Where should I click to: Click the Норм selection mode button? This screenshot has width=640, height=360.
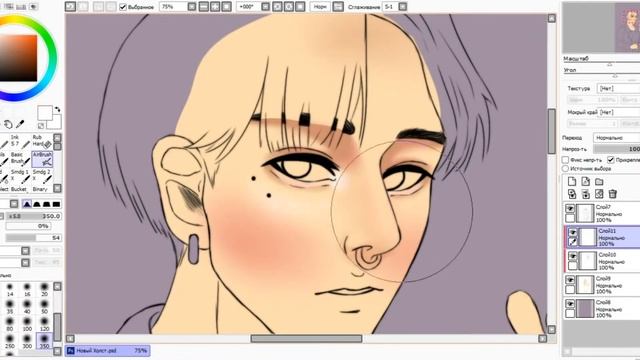tap(320, 7)
